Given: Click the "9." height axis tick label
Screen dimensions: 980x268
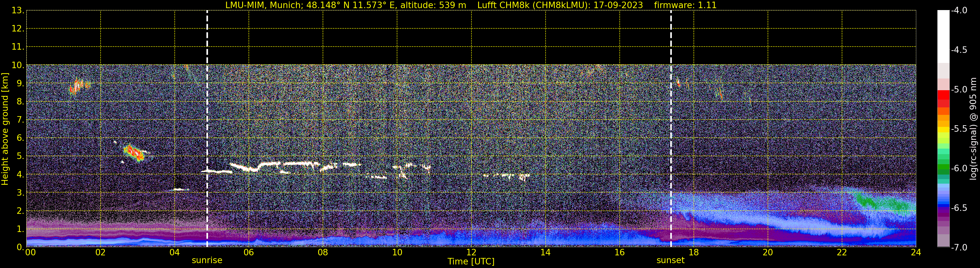Looking at the screenshot, I should [x=20, y=83].
